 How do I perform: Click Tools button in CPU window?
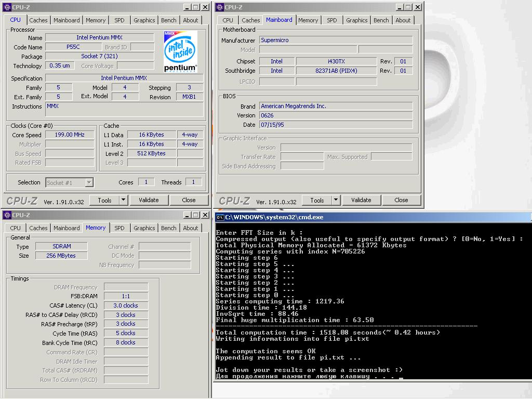104,200
